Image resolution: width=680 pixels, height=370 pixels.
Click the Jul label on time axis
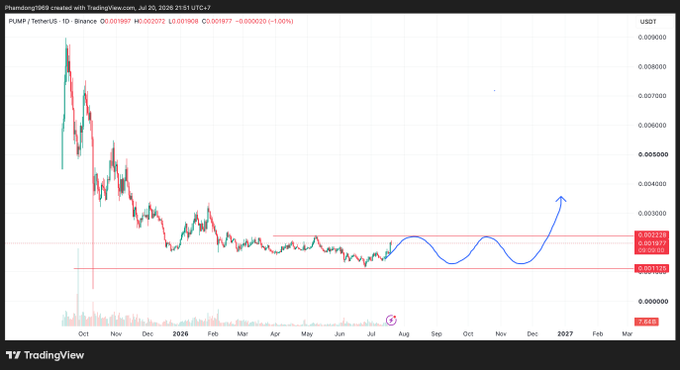[371, 334]
